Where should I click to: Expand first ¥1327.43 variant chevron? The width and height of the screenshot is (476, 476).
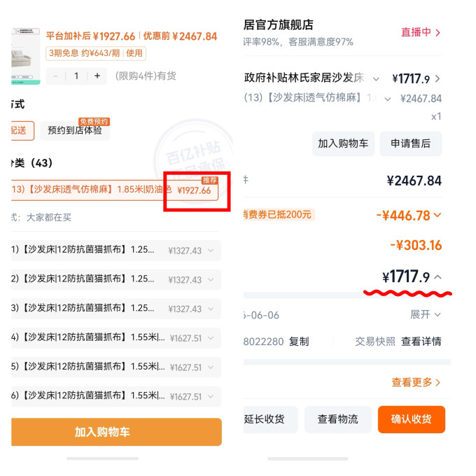coord(211,251)
